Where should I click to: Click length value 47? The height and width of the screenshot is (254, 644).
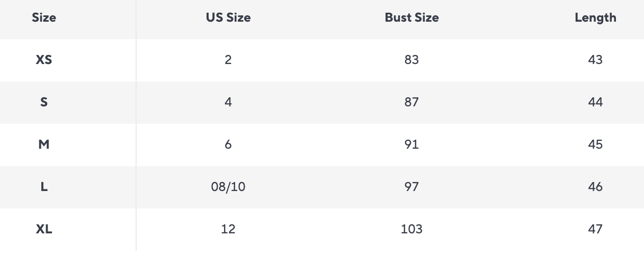pyautogui.click(x=595, y=229)
